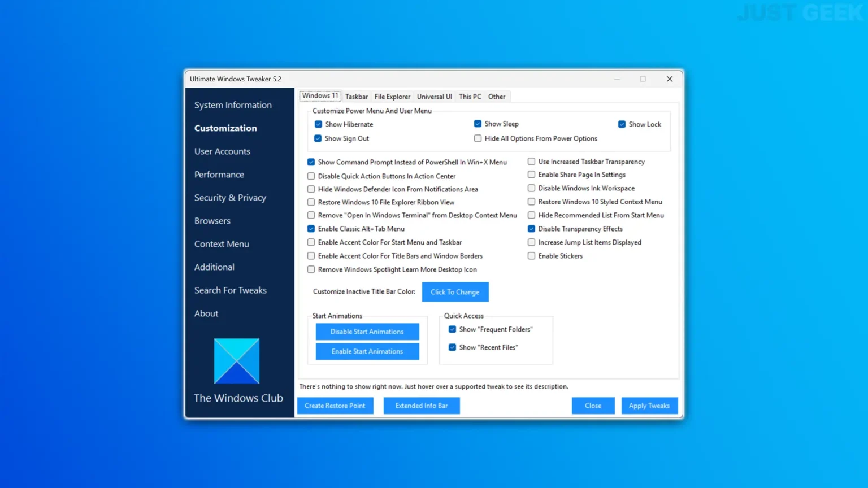Uncheck Show Lock option

(x=622, y=124)
